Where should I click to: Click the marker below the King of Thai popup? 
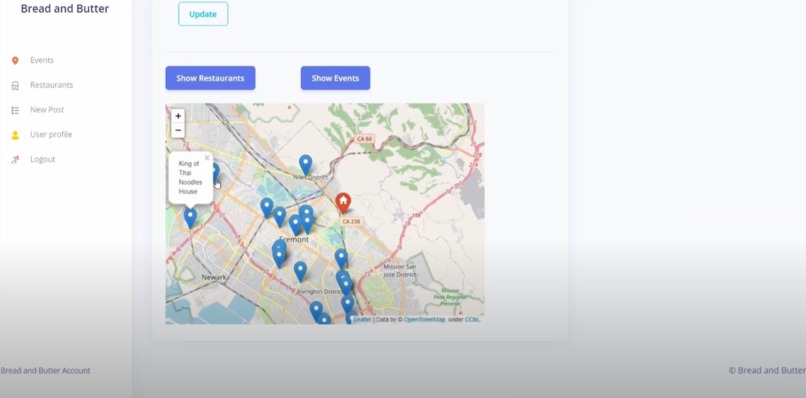pos(190,218)
